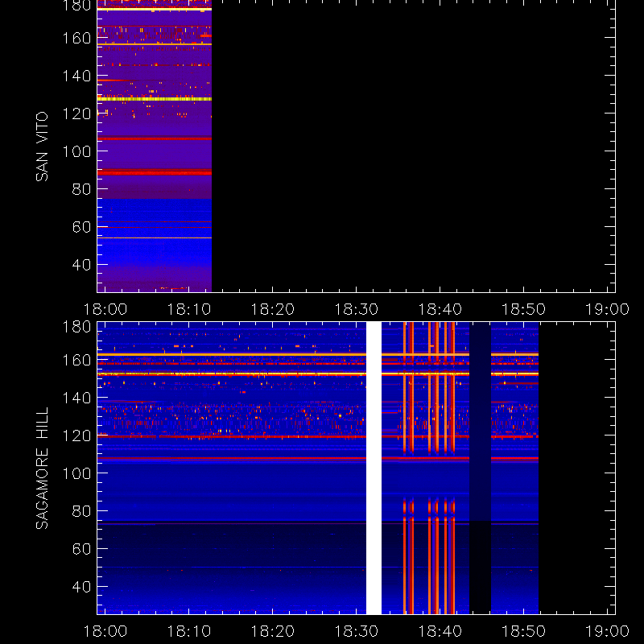The image size is (644, 644).
Task: Click 18:40 time label under the SAGAMORE HILL plot
Action: [x=440, y=631]
